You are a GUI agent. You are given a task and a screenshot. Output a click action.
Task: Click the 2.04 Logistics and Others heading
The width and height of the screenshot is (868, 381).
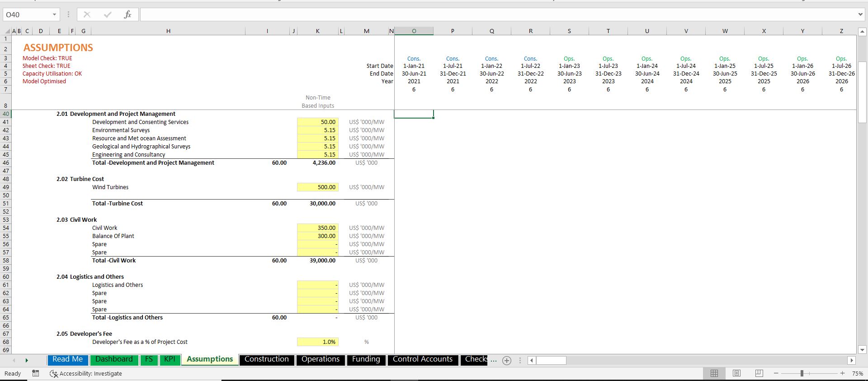(90, 277)
